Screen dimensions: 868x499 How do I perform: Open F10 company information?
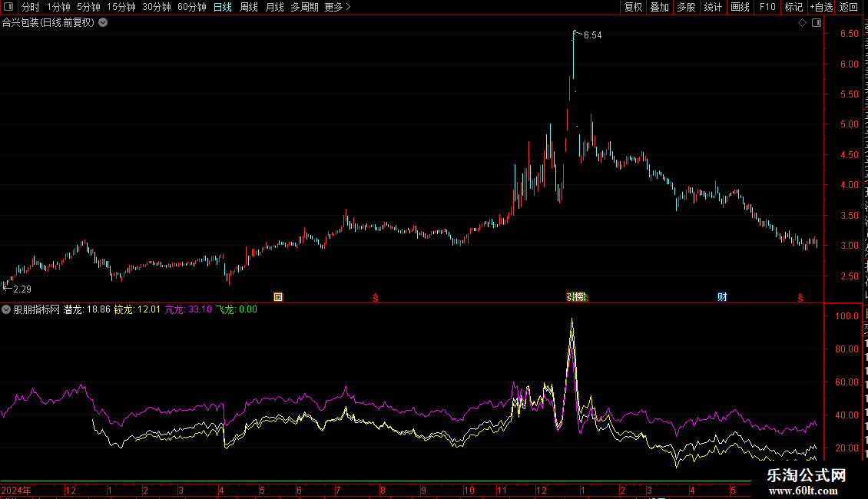coord(767,7)
